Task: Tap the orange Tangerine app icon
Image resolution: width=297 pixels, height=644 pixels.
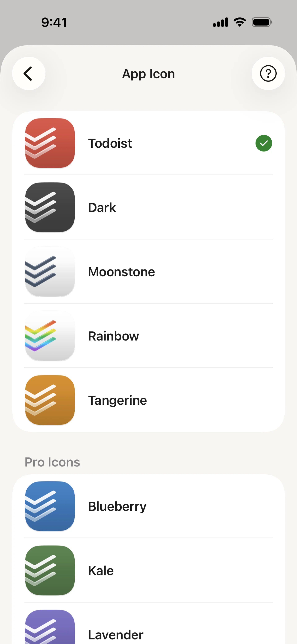Action: pyautogui.click(x=50, y=400)
